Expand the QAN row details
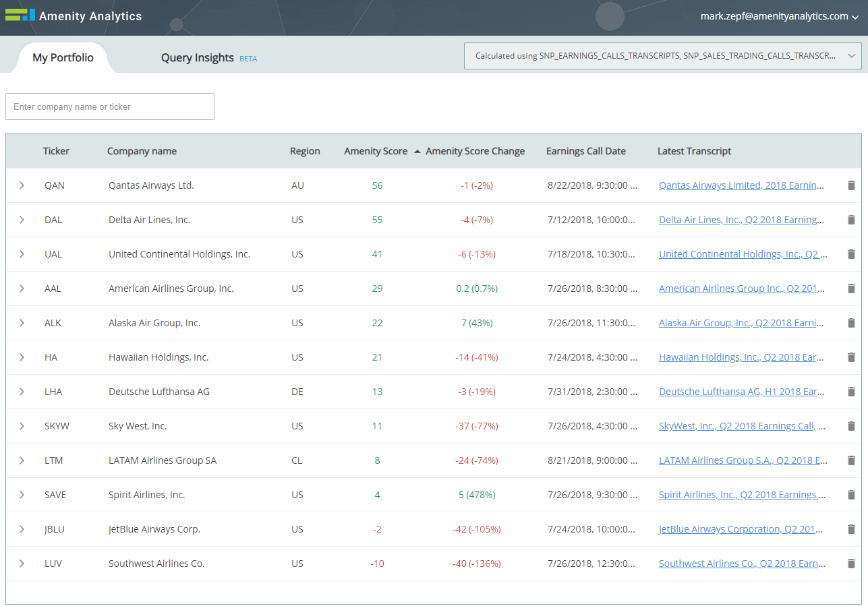The height and width of the screenshot is (606, 868). (x=22, y=185)
